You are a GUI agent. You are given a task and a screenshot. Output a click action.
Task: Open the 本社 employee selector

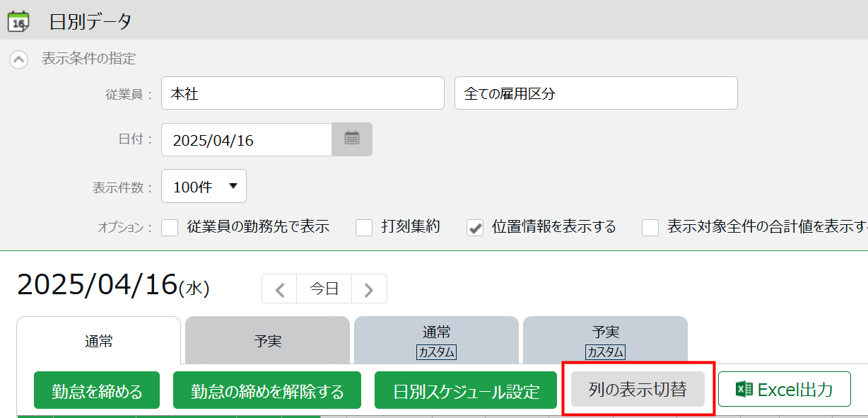tap(303, 93)
